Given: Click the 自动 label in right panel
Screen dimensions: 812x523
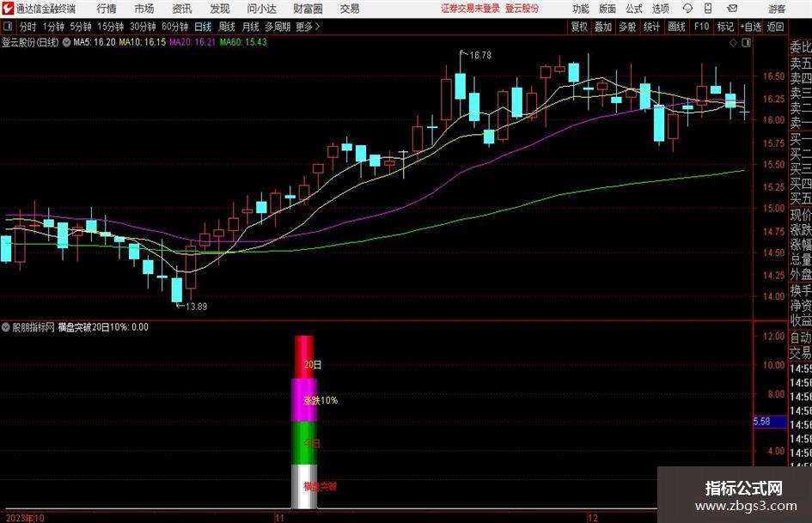Looking at the screenshot, I should (801, 338).
